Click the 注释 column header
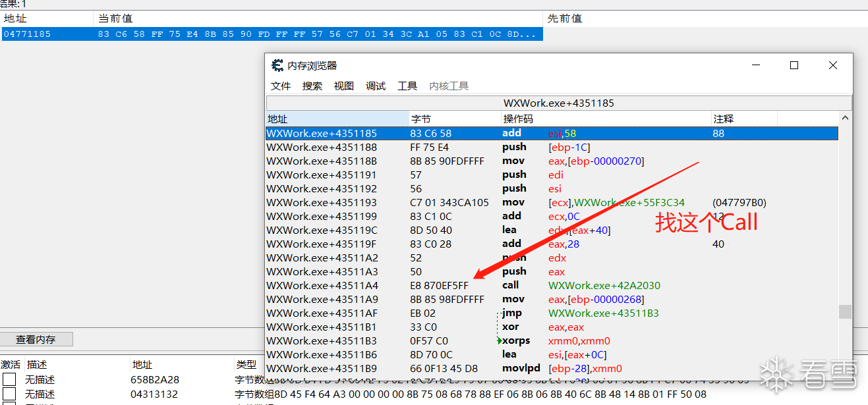Image resolution: width=868 pixels, height=405 pixels. coord(744,119)
